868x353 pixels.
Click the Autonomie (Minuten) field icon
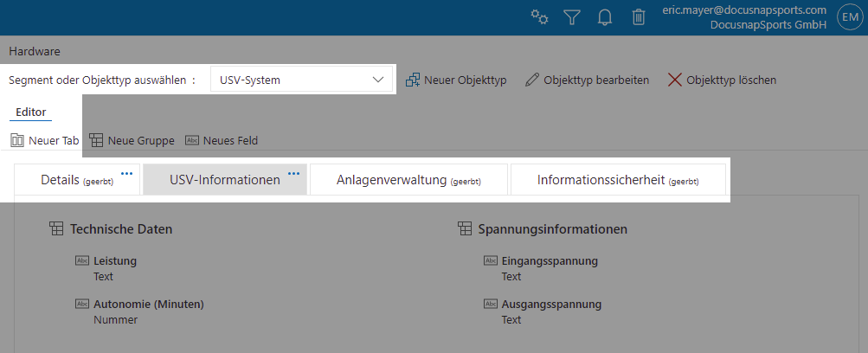tap(82, 303)
